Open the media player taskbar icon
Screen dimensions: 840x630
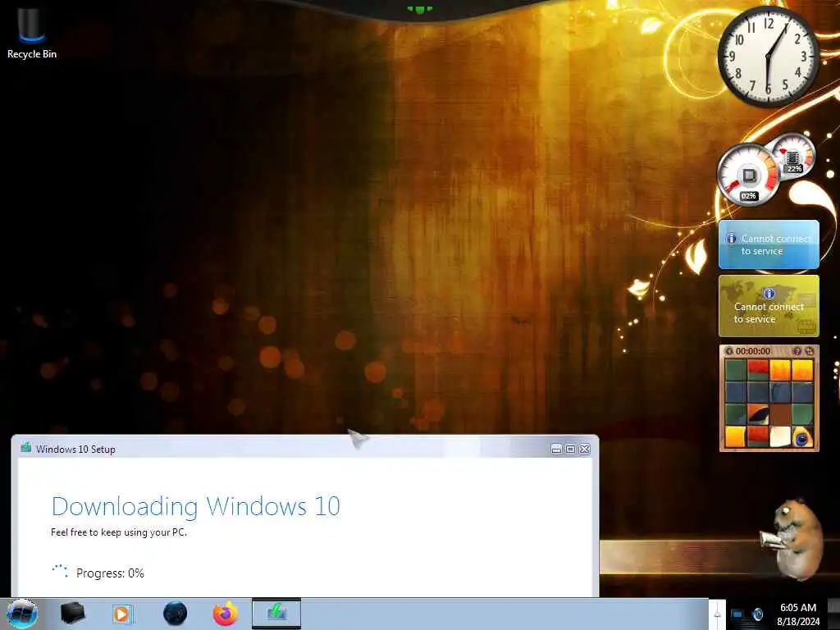122,614
